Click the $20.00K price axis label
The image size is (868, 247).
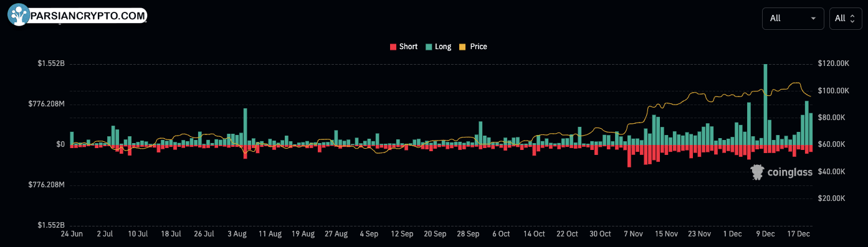(831, 198)
